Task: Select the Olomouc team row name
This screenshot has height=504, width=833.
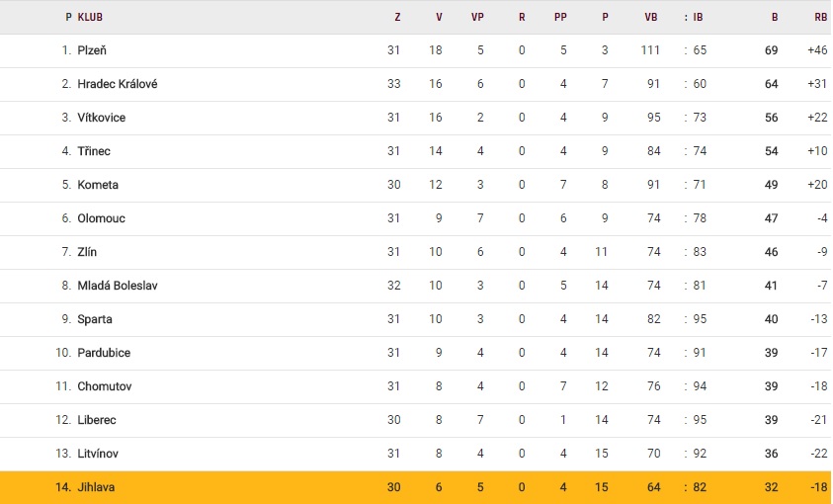Action: coord(101,218)
